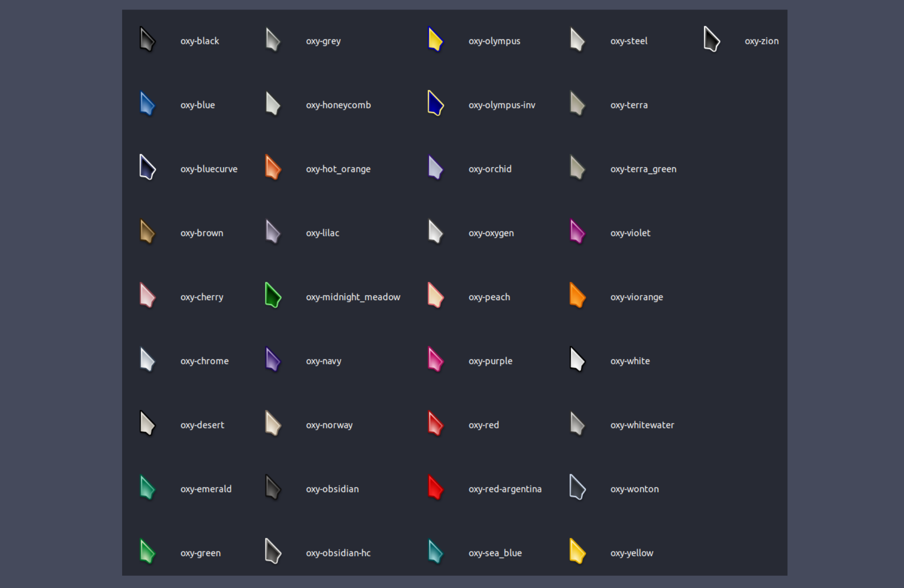Pick the oxy-green cursor icon

click(147, 551)
